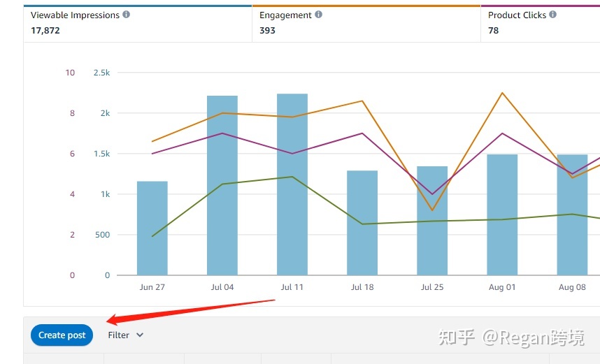This screenshot has width=600, height=364.
Task: Click the purple axis value 10
Action: pos(70,73)
